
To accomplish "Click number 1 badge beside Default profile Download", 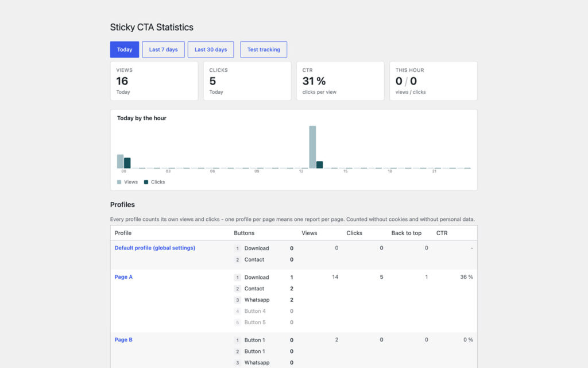I will click(x=237, y=248).
